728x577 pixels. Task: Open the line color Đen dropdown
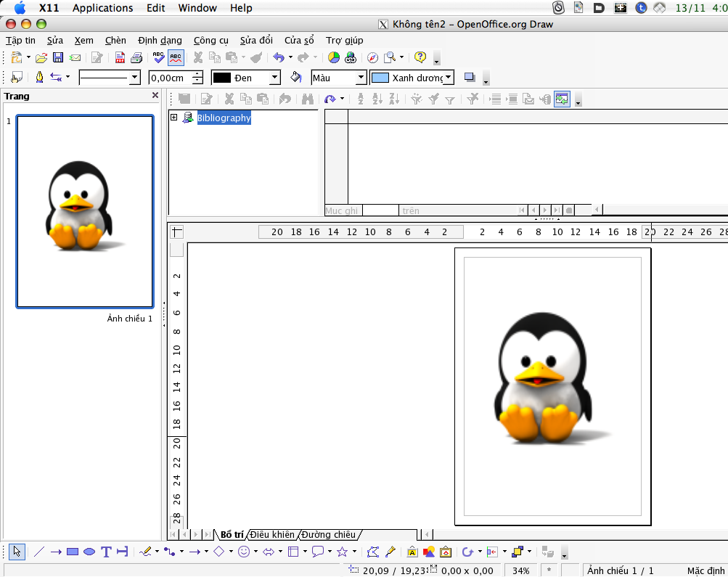tap(275, 78)
